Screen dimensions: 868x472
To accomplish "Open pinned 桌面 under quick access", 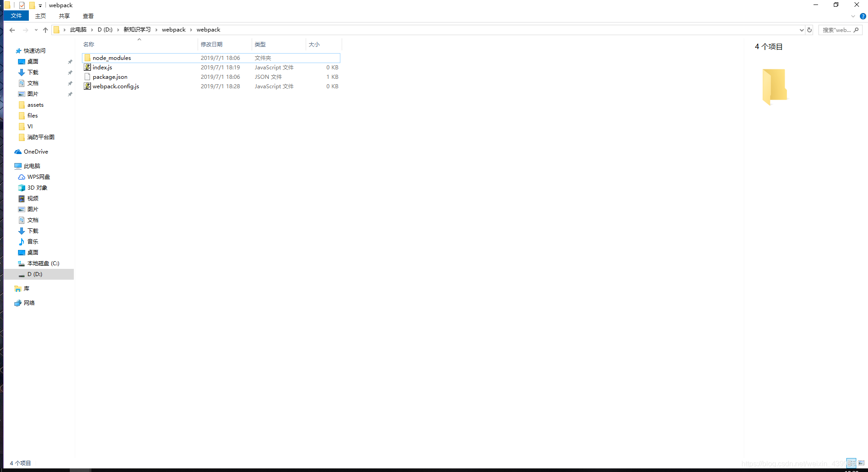I will 33,62.
